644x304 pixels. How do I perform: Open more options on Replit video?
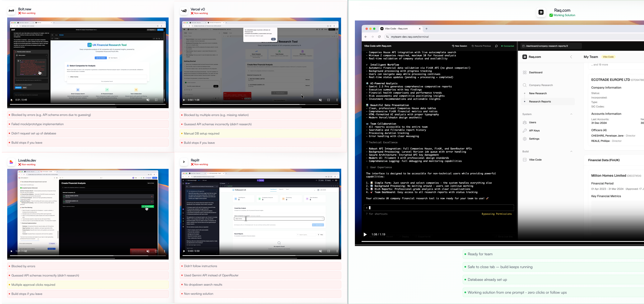[337, 251]
